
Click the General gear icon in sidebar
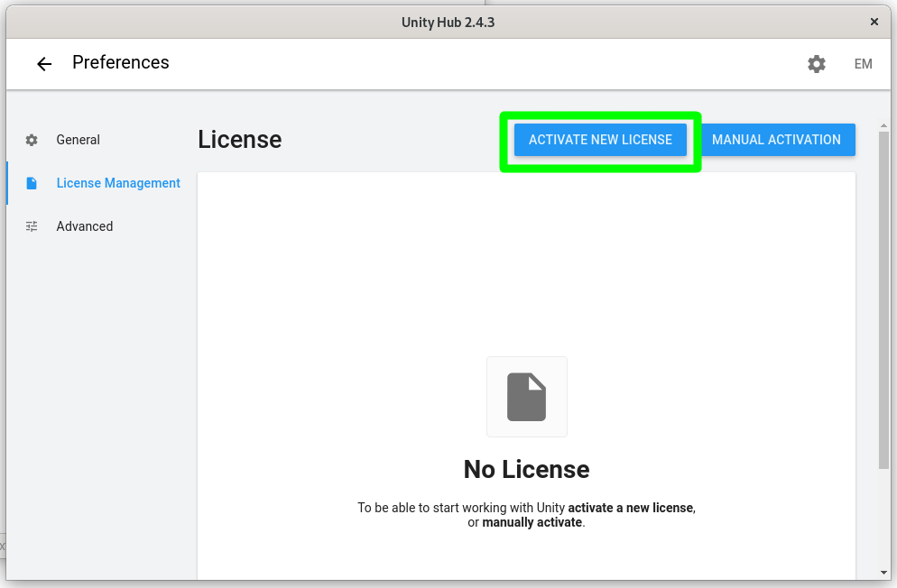tap(32, 140)
